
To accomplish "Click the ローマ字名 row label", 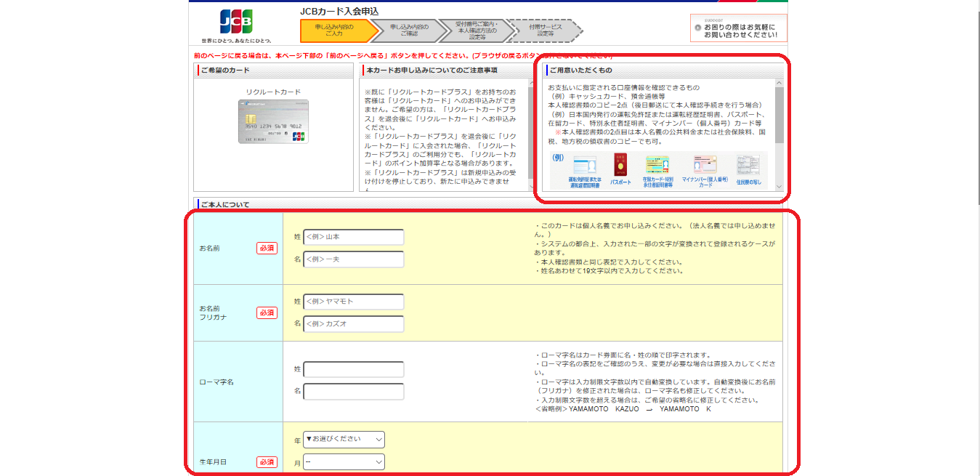I will 216,382.
